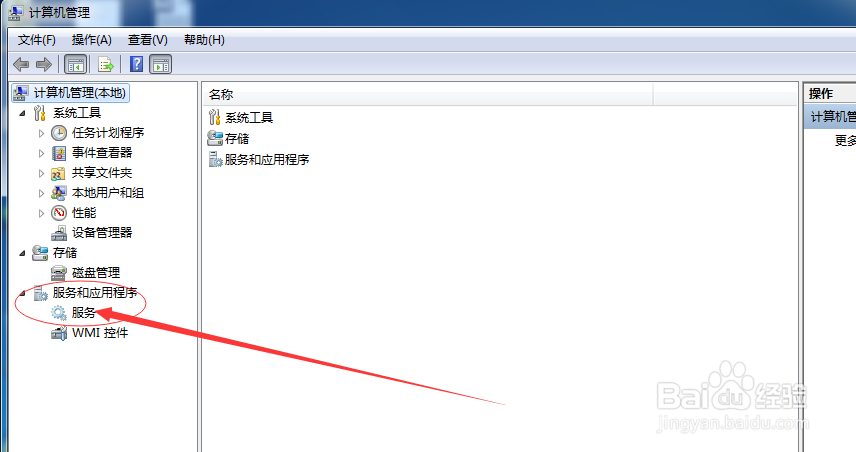Image resolution: width=856 pixels, height=452 pixels.
Task: Select 服务和应用程序 in the right list
Action: (x=267, y=159)
